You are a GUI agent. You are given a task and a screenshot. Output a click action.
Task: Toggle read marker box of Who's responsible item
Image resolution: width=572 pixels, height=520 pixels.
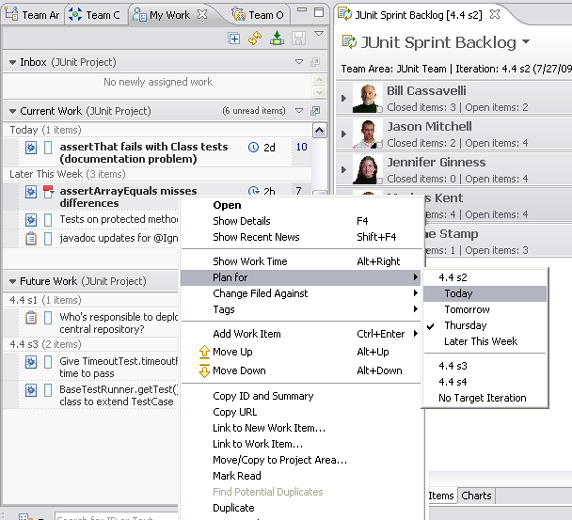[48, 317]
